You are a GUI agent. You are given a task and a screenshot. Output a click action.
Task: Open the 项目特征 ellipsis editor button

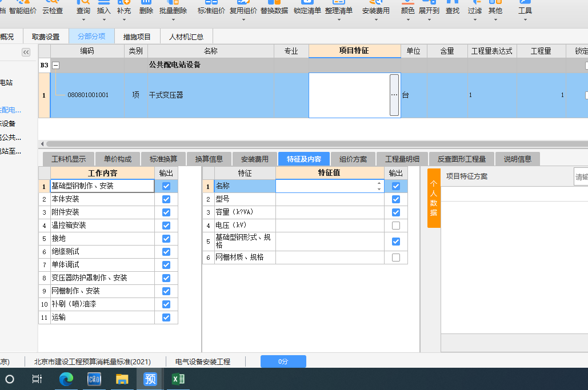click(394, 95)
